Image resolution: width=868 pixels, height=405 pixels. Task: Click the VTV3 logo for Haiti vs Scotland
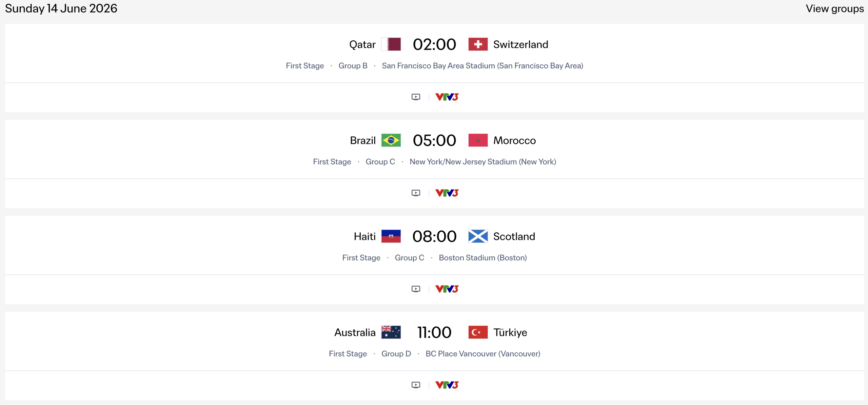click(x=447, y=289)
